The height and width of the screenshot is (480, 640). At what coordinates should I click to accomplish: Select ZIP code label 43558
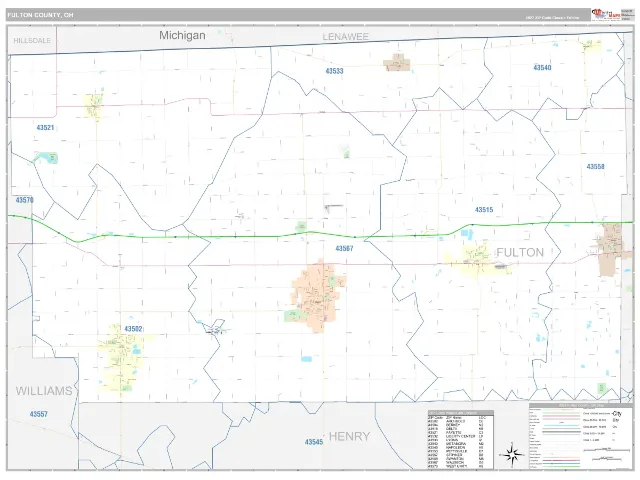(x=596, y=167)
